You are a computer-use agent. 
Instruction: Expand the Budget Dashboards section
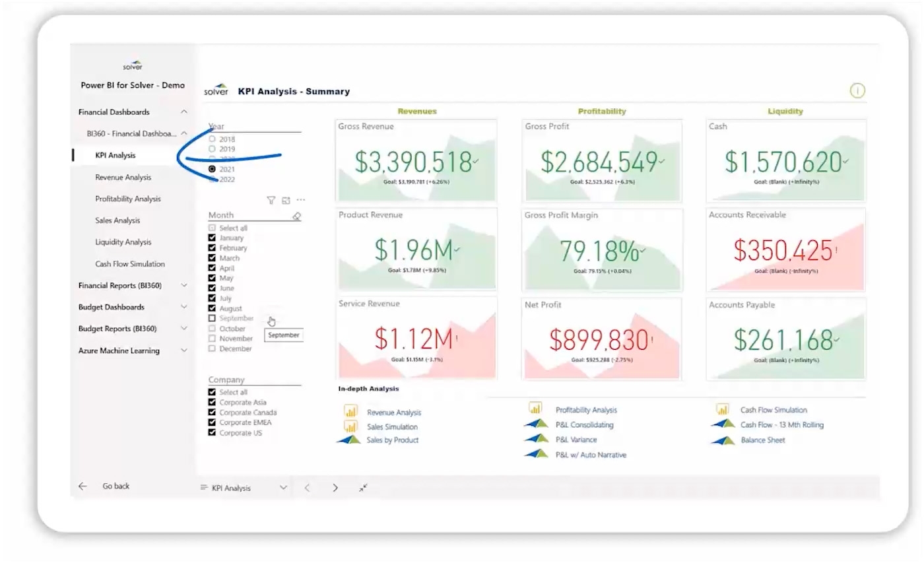[x=184, y=307]
